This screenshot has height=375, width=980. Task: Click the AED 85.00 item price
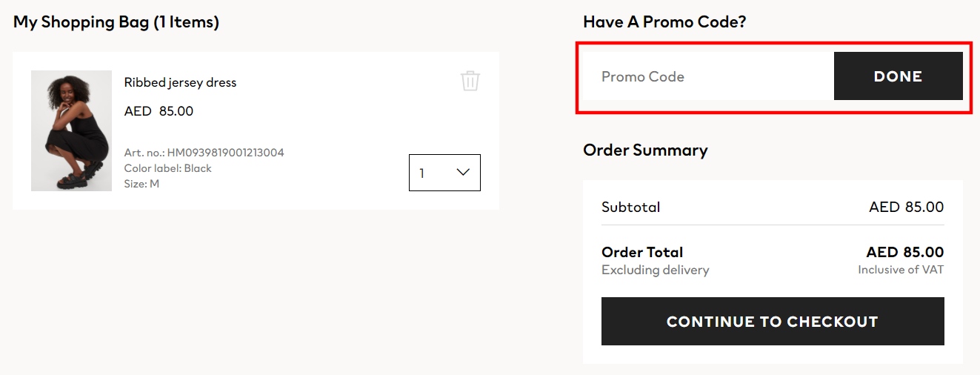click(x=159, y=111)
